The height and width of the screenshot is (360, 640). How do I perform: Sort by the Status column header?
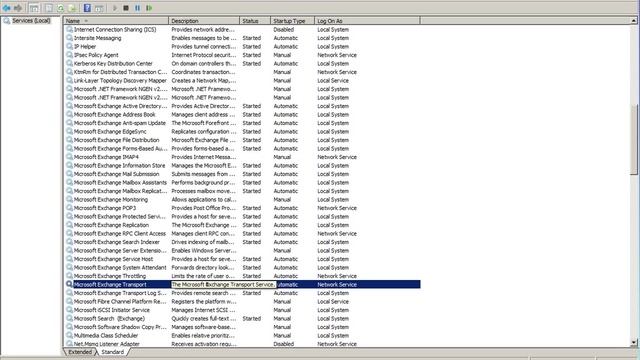coord(255,20)
